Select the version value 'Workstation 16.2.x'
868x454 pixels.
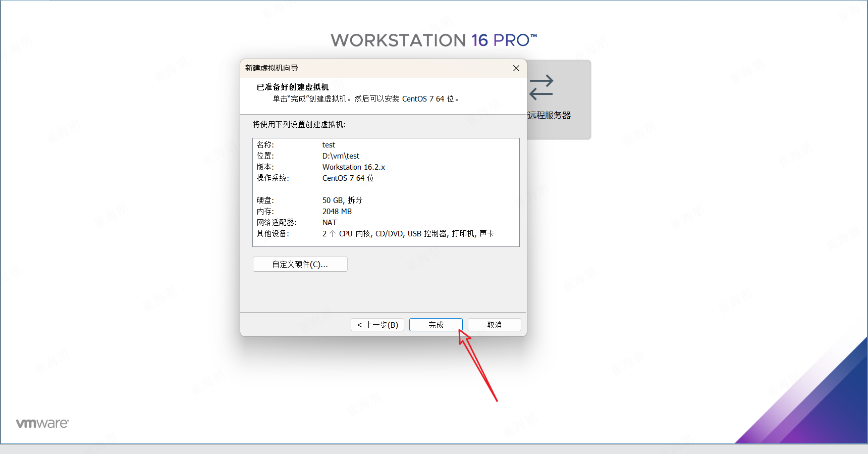click(x=354, y=167)
